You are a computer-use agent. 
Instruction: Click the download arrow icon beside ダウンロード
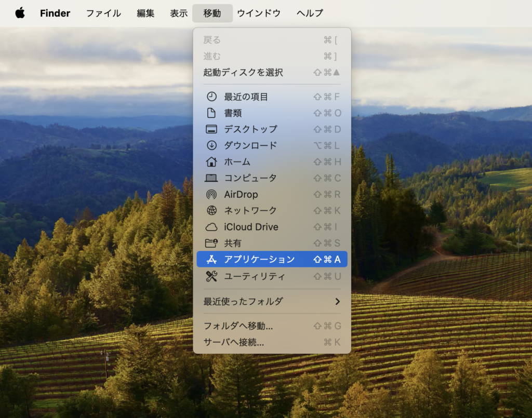(x=211, y=145)
